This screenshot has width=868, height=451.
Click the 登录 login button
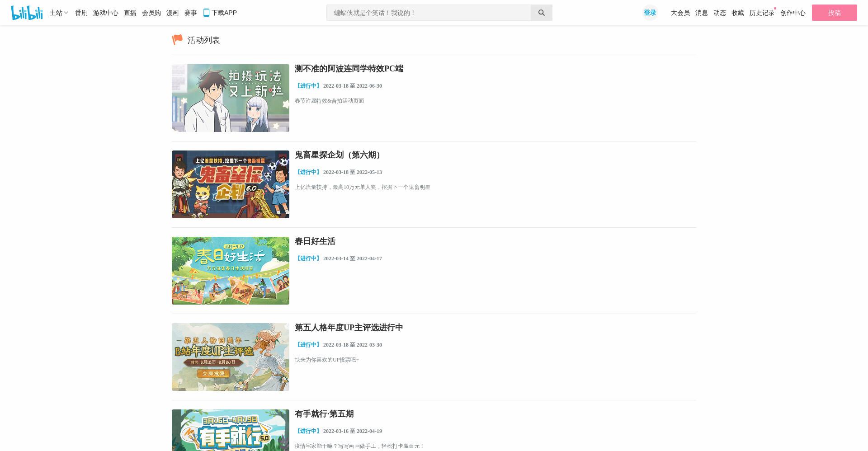[650, 13]
